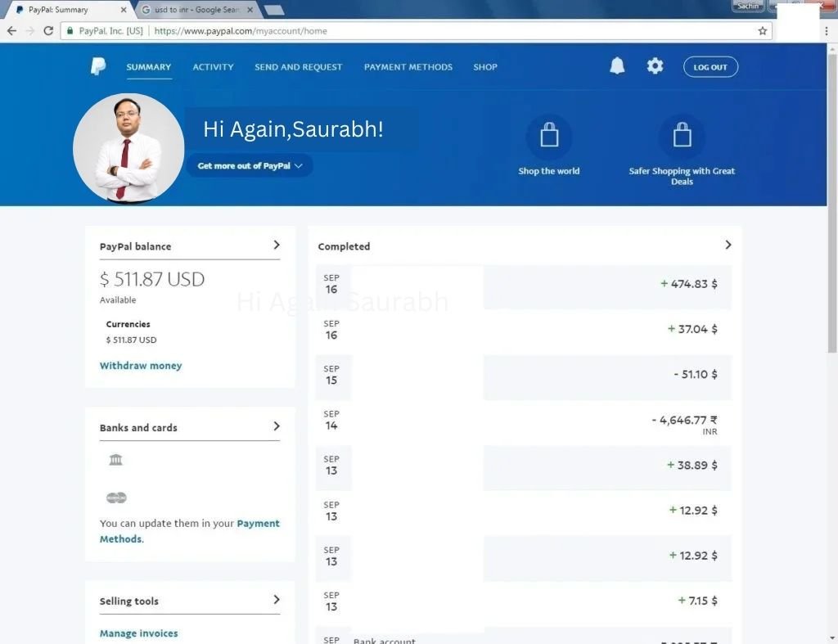Click the secure padlock icon

point(70,30)
